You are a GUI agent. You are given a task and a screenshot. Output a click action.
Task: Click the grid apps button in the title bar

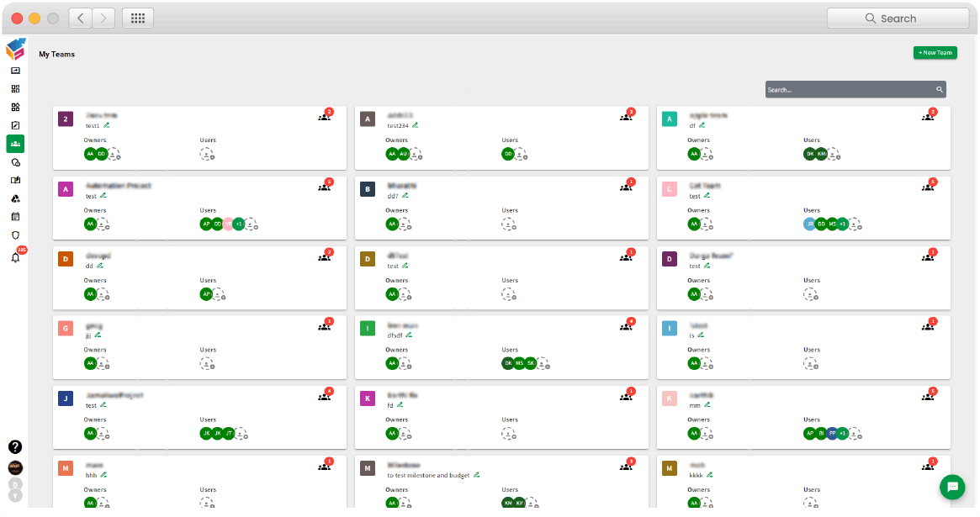point(140,18)
